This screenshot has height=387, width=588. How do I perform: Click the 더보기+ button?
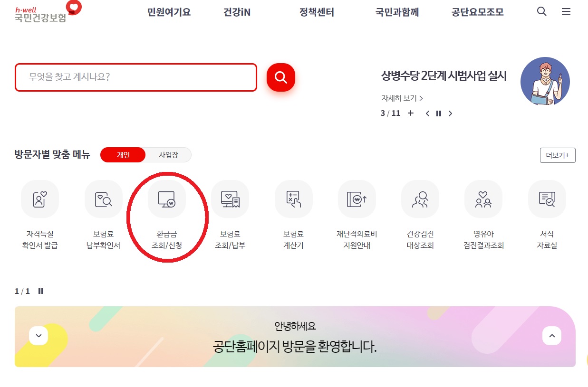pyautogui.click(x=558, y=155)
